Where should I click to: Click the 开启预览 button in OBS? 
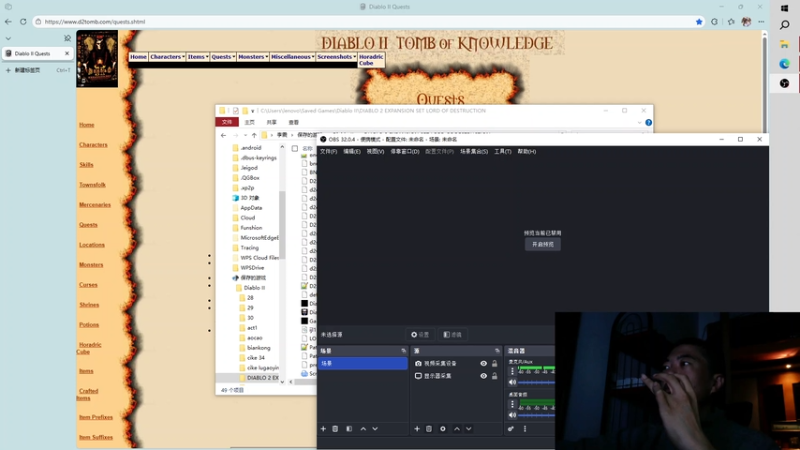pos(543,244)
